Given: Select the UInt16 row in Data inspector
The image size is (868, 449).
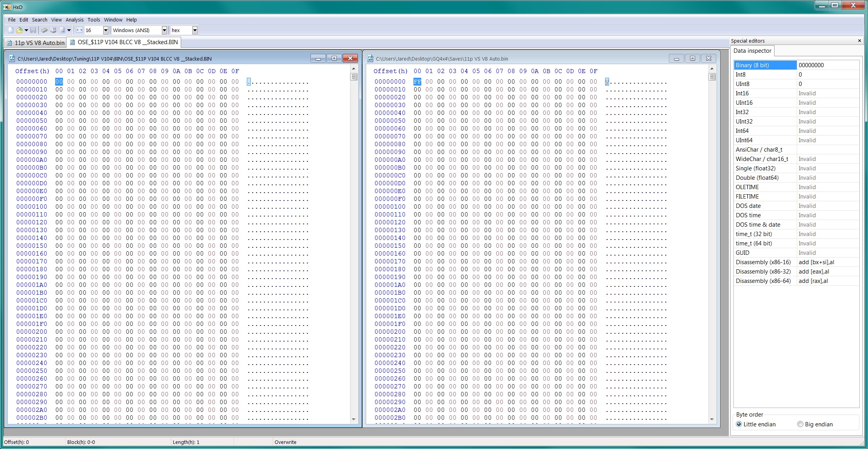Looking at the screenshot, I should (796, 103).
